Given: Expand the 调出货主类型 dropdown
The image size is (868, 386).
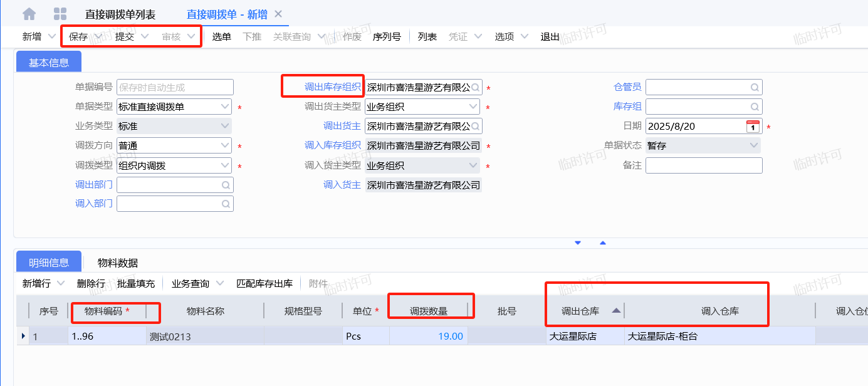Looking at the screenshot, I should tap(473, 107).
